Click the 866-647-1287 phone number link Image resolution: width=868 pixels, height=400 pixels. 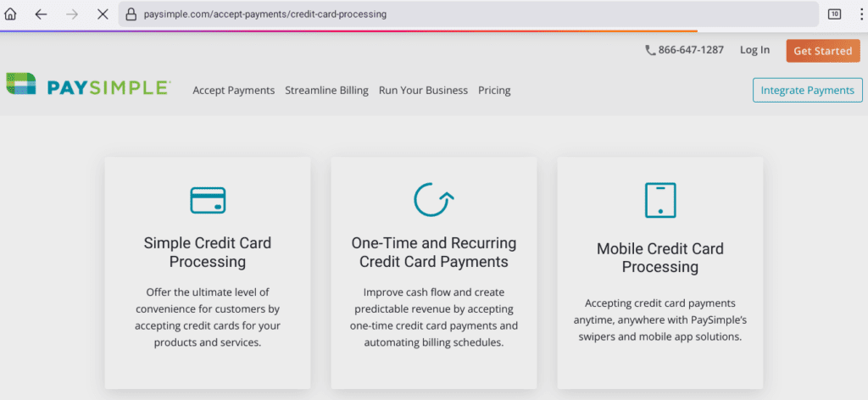[692, 50]
